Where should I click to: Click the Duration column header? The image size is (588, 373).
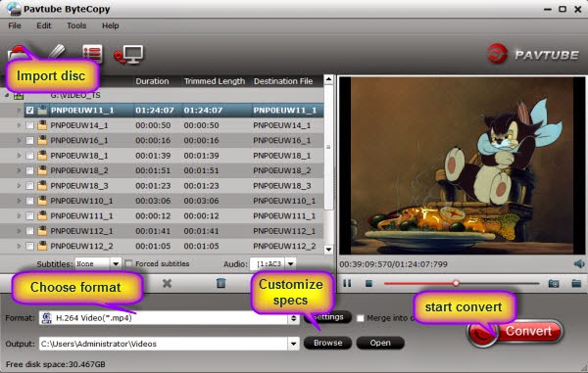pos(152,81)
